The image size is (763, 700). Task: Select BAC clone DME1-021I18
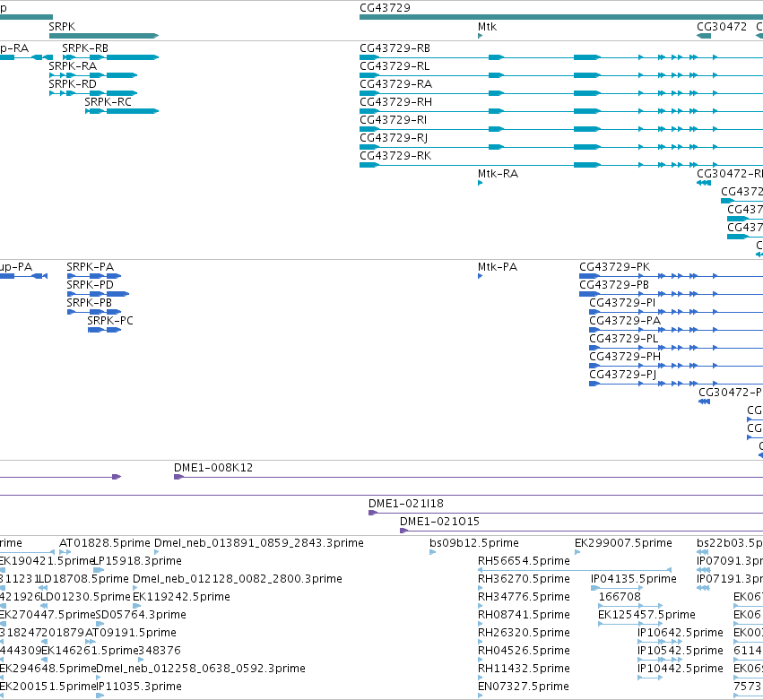(406, 504)
